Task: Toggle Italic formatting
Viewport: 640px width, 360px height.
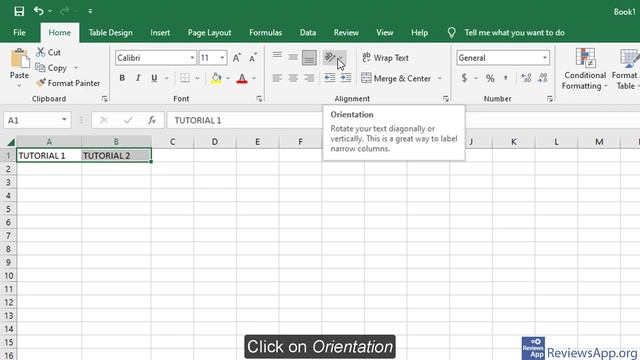Action: point(138,78)
